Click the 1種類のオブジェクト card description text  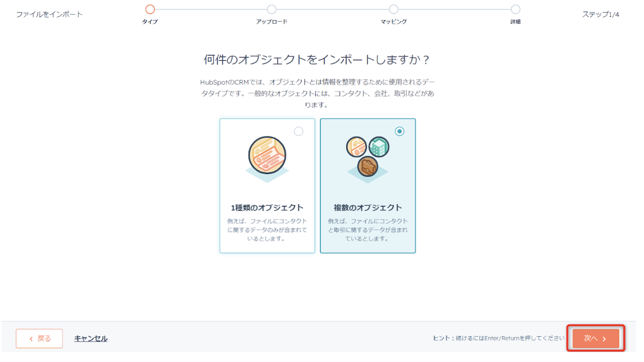click(x=267, y=230)
